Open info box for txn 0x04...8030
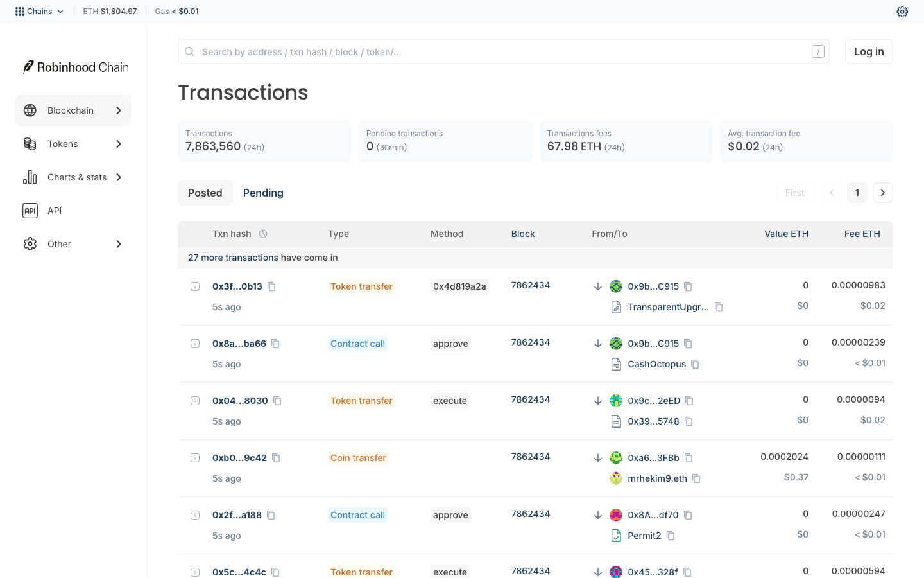924x578 pixels. click(195, 401)
